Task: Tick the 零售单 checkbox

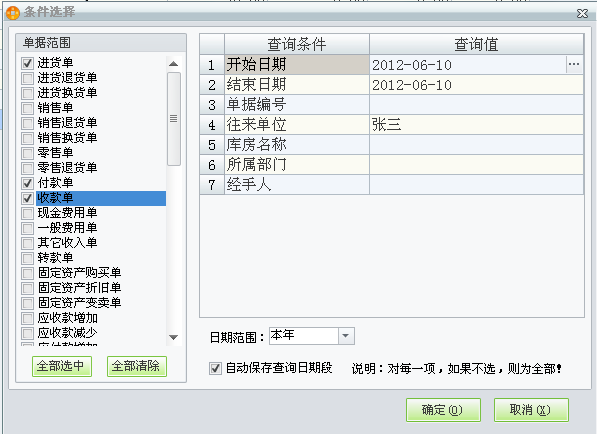Action: click(x=27, y=153)
